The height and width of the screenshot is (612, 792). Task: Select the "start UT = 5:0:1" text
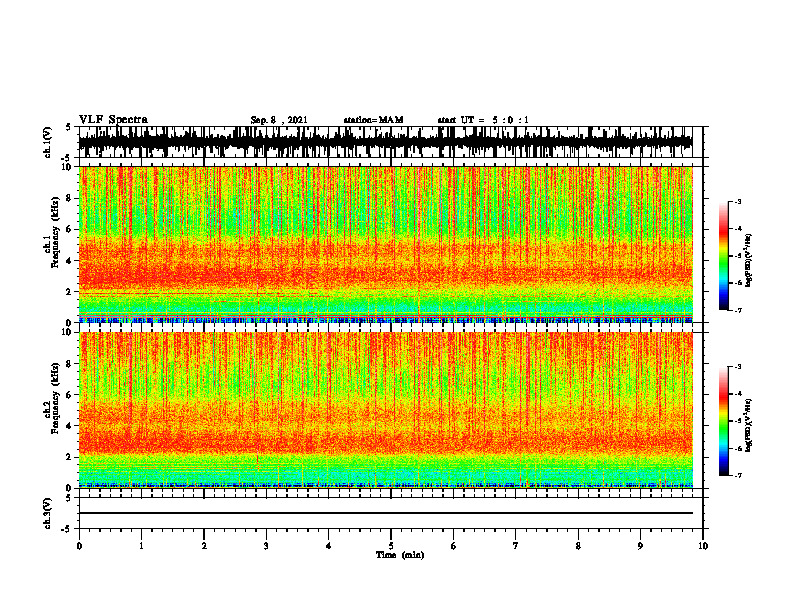[483, 120]
